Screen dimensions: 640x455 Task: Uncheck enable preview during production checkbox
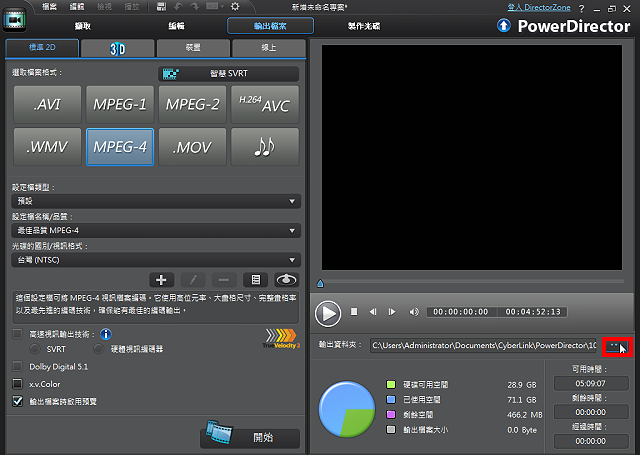(17, 401)
